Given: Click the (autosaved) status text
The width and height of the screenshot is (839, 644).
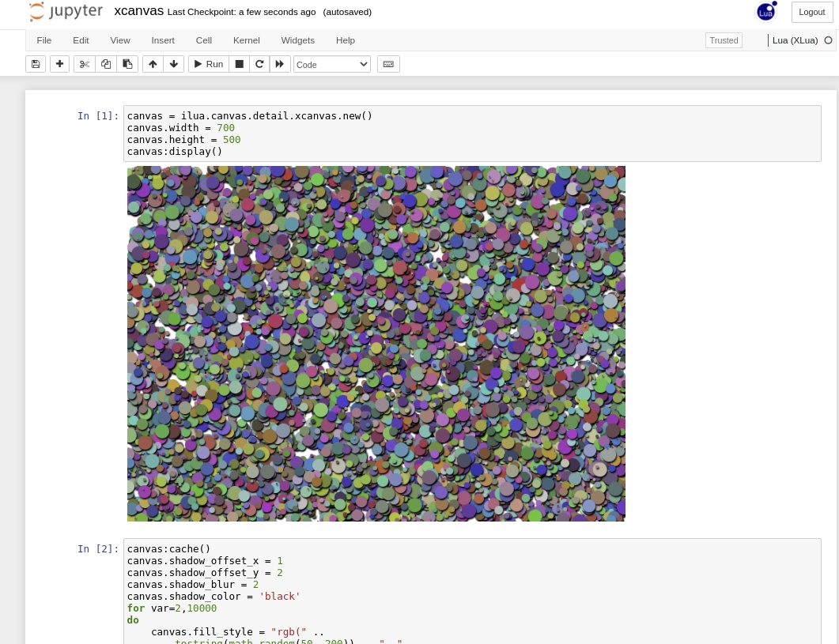Looking at the screenshot, I should coord(347,12).
